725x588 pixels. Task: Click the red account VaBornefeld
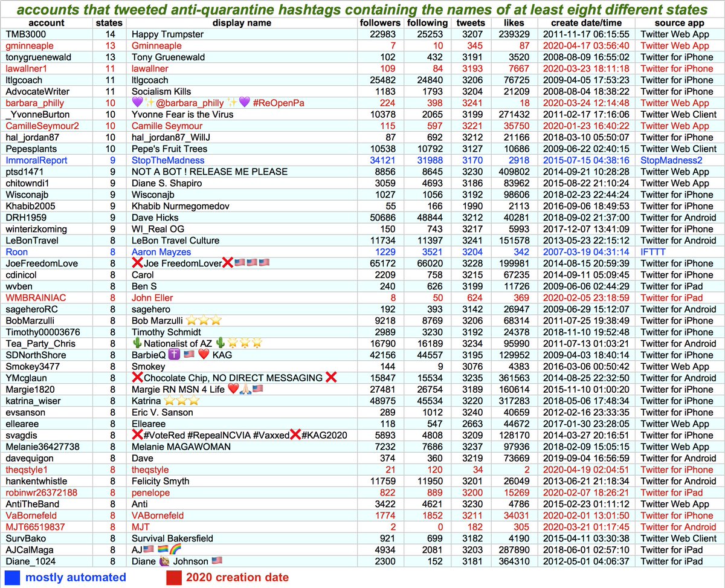[x=30, y=515]
